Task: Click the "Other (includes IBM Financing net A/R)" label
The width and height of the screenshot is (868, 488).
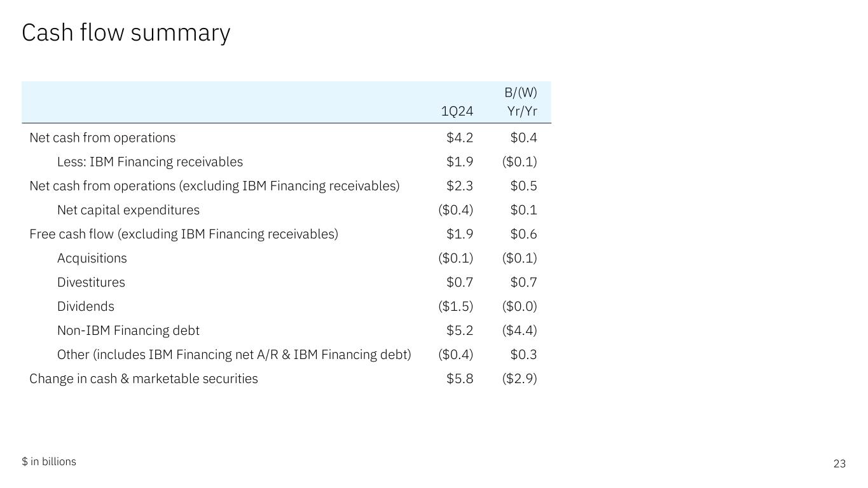Action: (x=233, y=355)
